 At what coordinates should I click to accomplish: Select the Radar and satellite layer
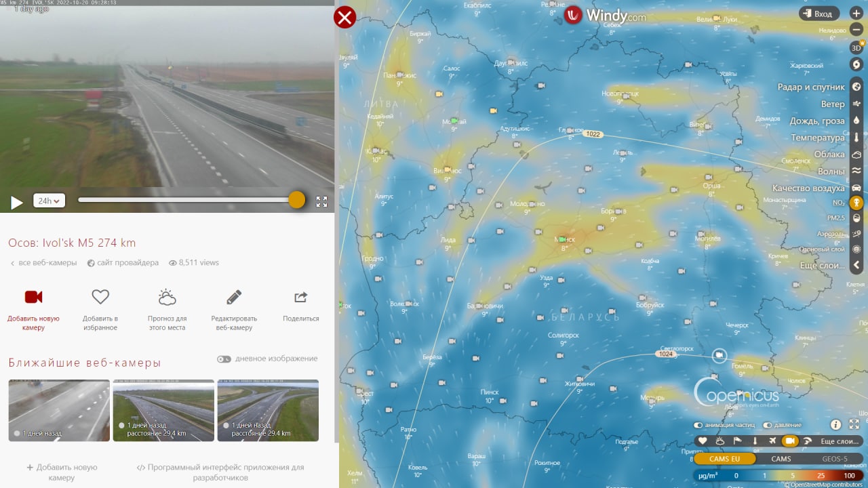(811, 87)
